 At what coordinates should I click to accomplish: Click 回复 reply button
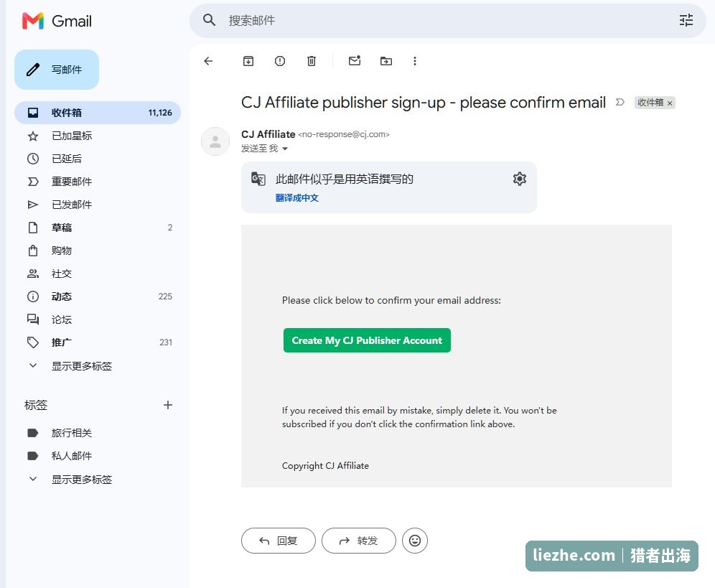pos(278,541)
